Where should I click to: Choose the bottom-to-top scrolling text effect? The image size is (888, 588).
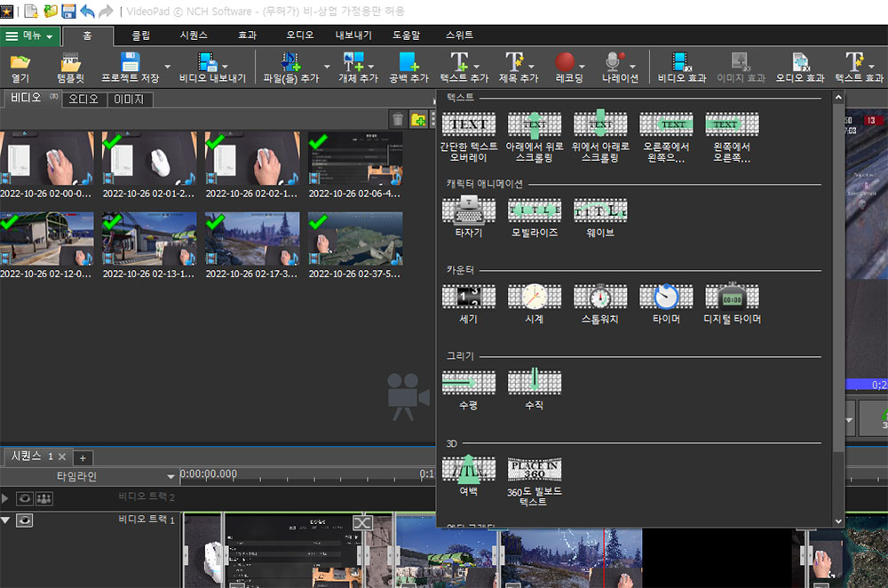coord(534,137)
